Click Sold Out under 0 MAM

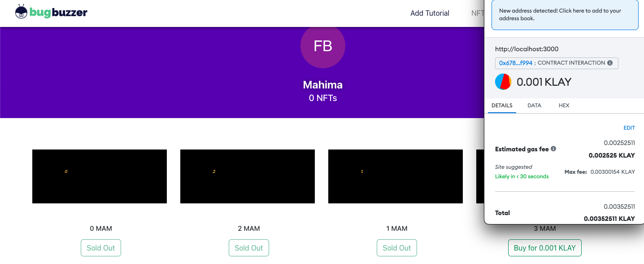(100, 247)
